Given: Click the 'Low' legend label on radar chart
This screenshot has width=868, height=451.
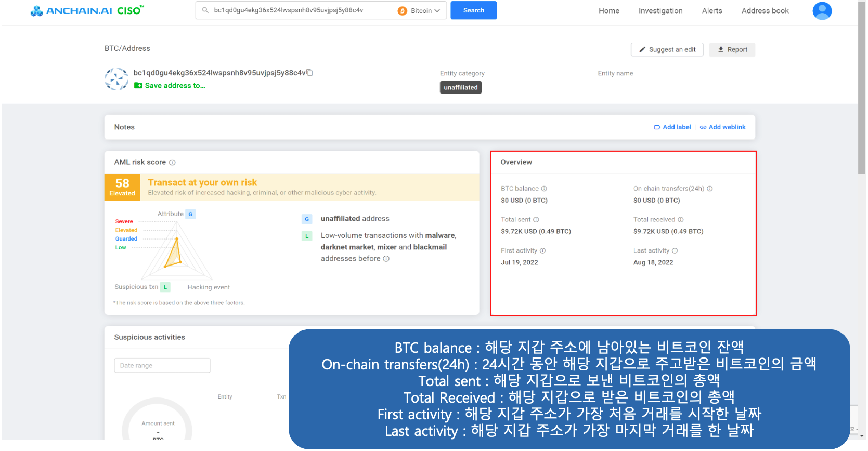Looking at the screenshot, I should click(x=121, y=248).
